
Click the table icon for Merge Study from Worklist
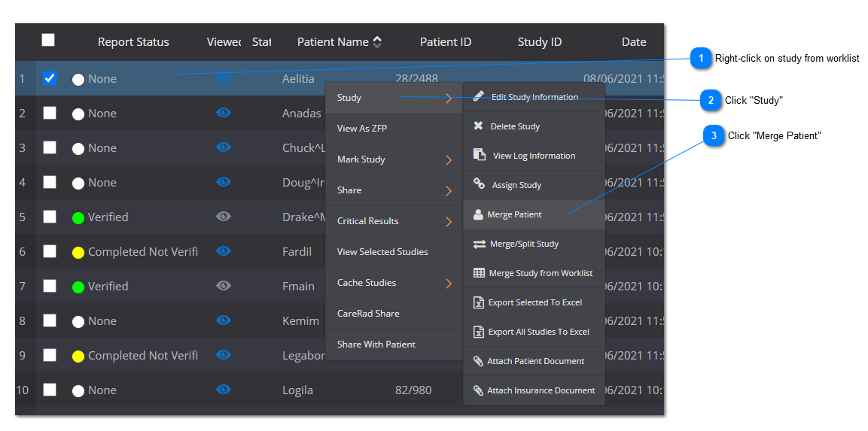[479, 273]
